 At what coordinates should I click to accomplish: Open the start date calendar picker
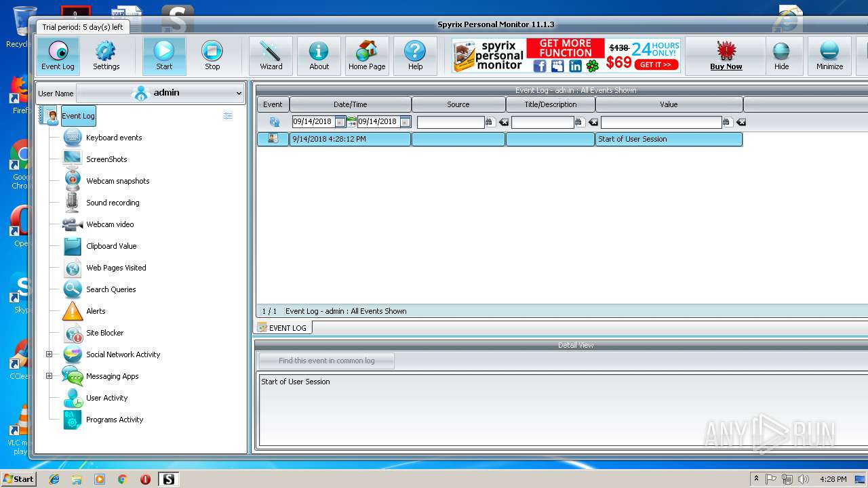coord(340,122)
